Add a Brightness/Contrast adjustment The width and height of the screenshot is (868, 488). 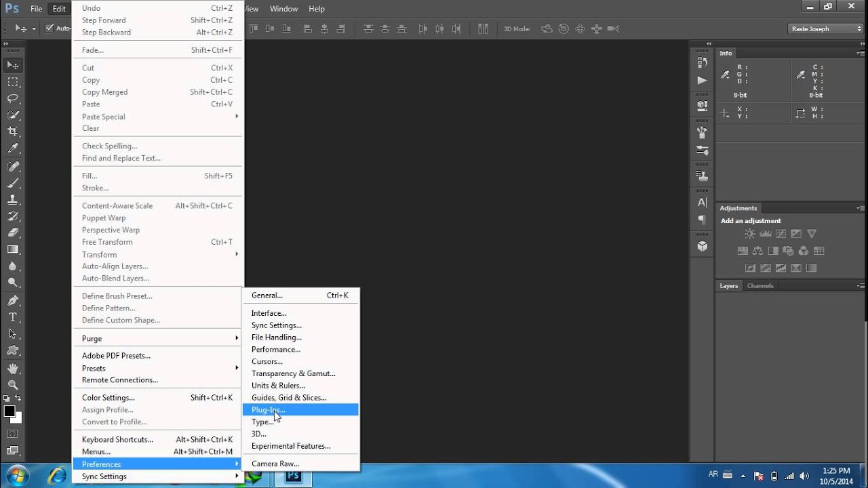(x=749, y=234)
